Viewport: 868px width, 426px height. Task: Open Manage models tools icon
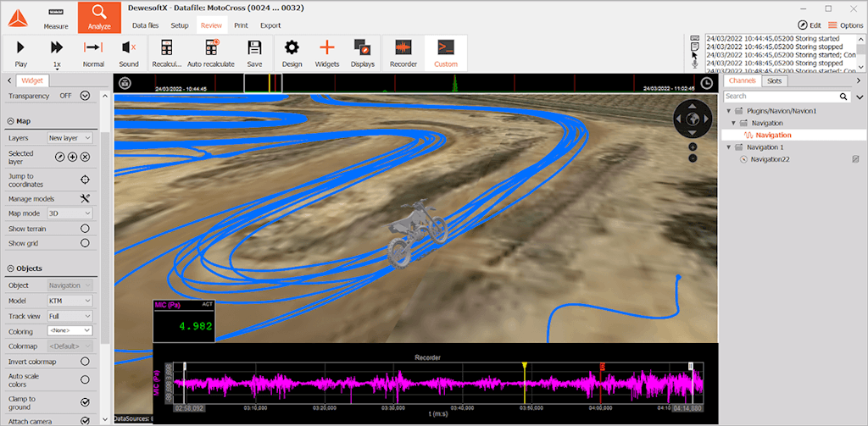click(x=85, y=198)
